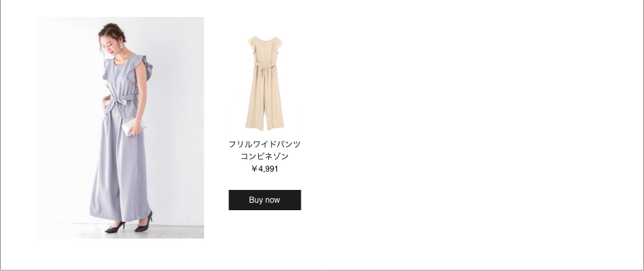This screenshot has height=271, width=644.
Task: Click the model's drop earring
Action: coord(121,45)
